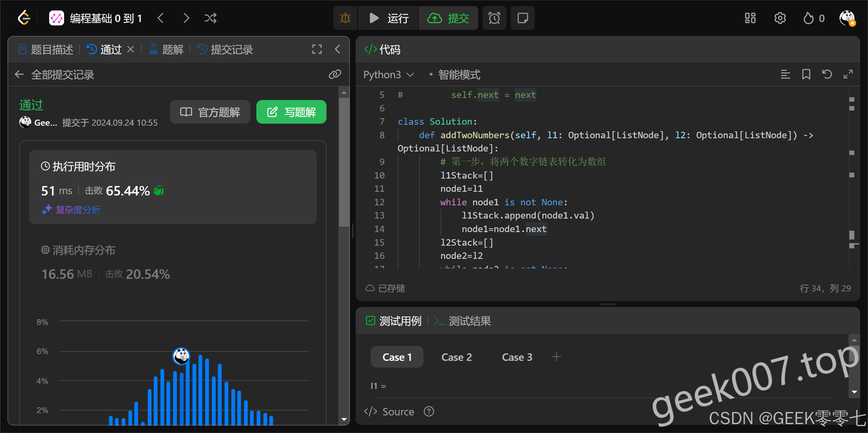Open the layout grid icon
This screenshot has width=868, height=433.
tap(750, 18)
